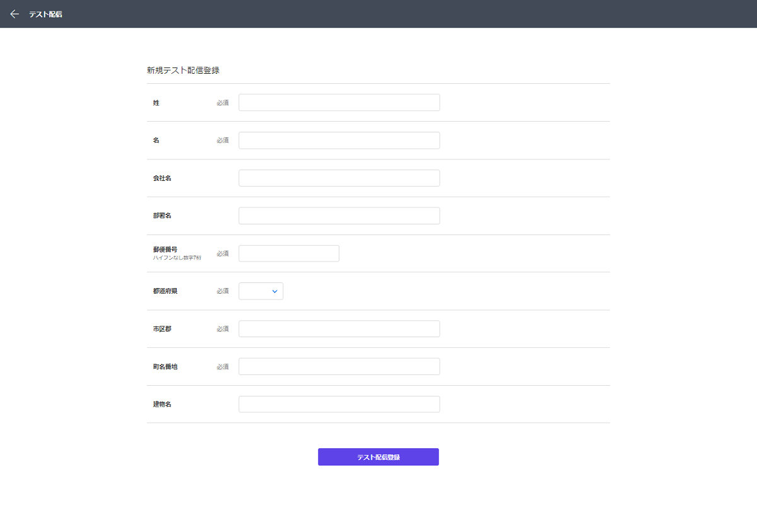Open the 都道府県 prefecture dropdown
Viewport: 757px width, 532px height.
(x=261, y=291)
